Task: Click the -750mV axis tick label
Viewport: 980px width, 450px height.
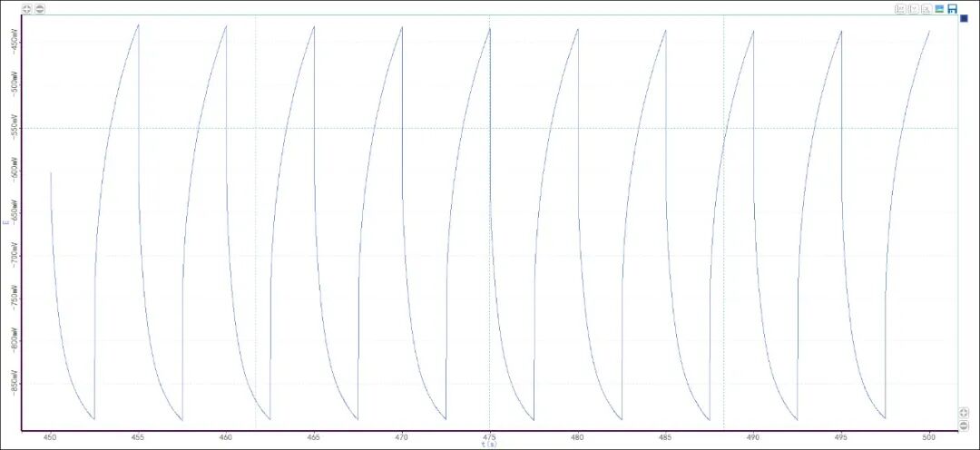Action: click(x=15, y=298)
